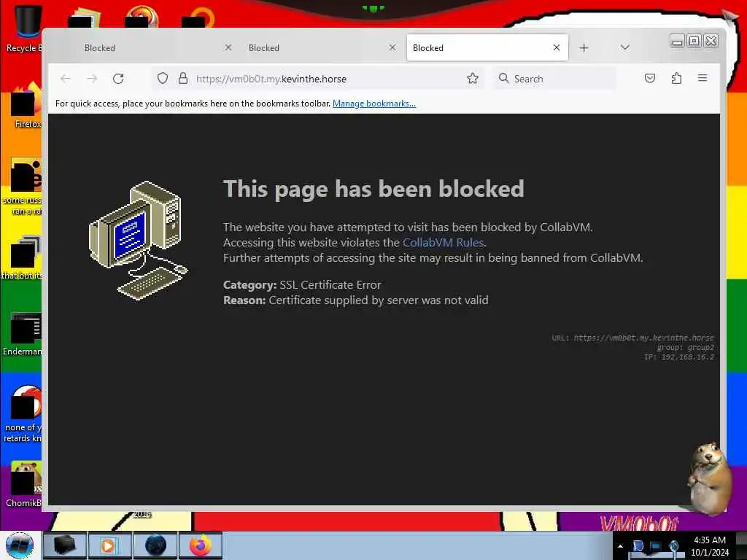
Task: Open the ChomikB desktop icon
Action: 24,484
